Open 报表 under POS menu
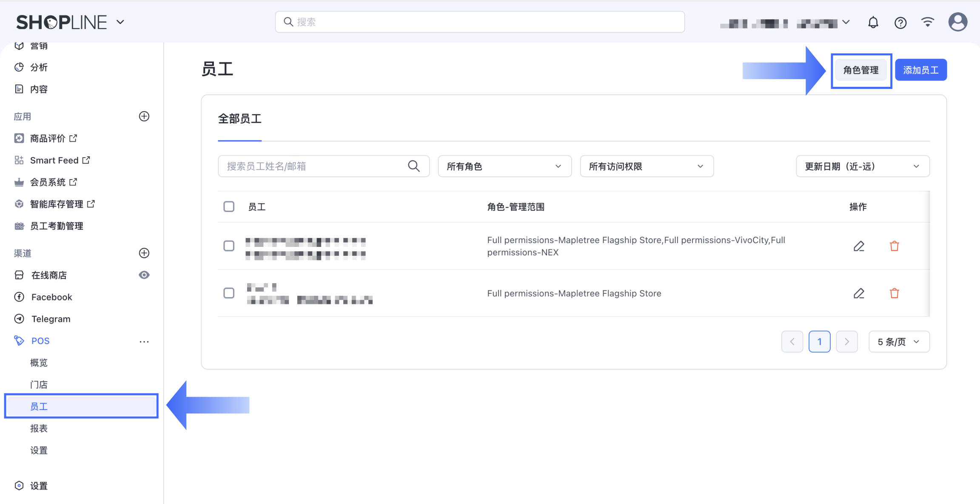 click(x=39, y=428)
